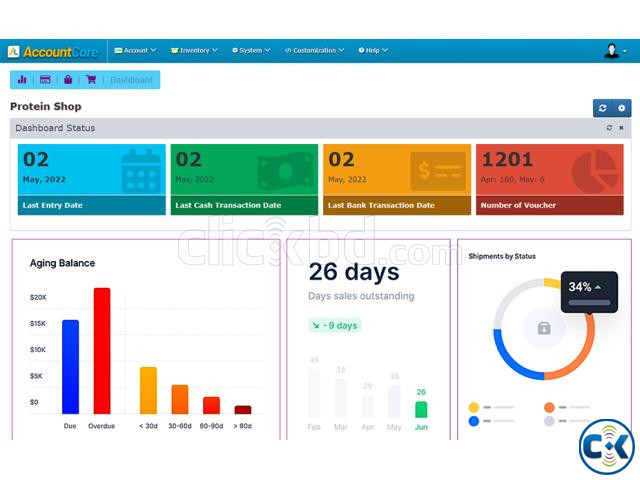The height and width of the screenshot is (480, 640).
Task: Click the blue legend dot
Action: click(x=473, y=421)
